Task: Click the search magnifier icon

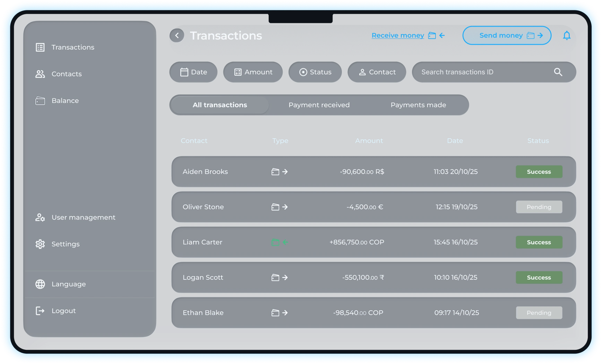Action: pyautogui.click(x=558, y=72)
